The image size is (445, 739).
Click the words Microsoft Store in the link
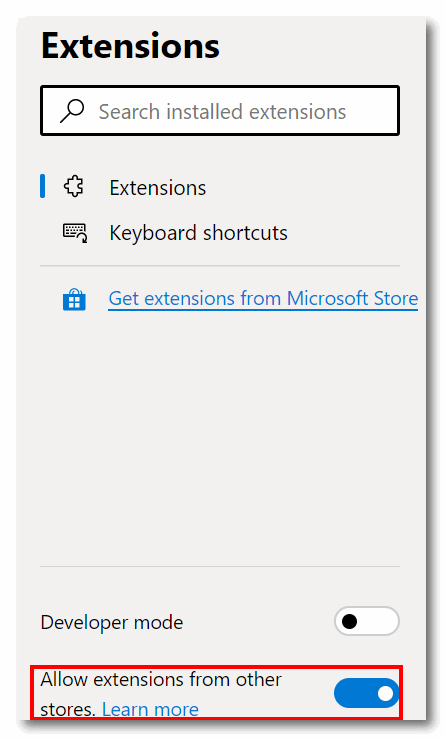click(x=352, y=298)
